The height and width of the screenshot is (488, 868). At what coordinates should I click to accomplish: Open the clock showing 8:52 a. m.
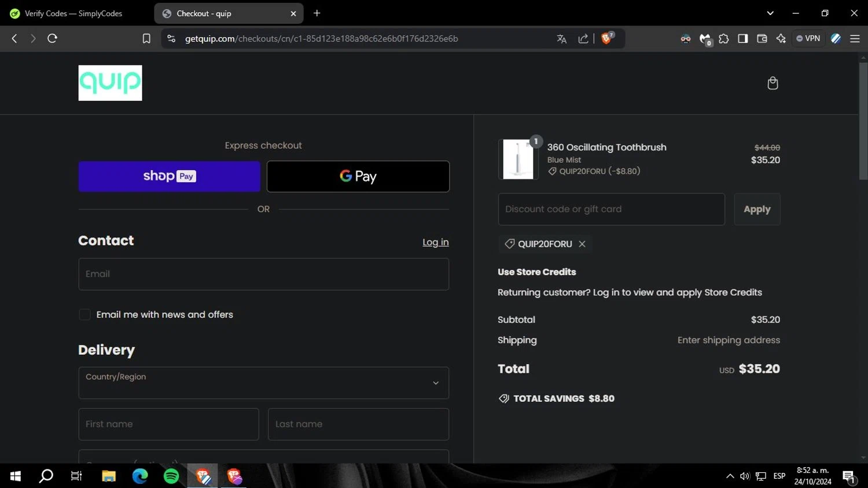[813, 476]
